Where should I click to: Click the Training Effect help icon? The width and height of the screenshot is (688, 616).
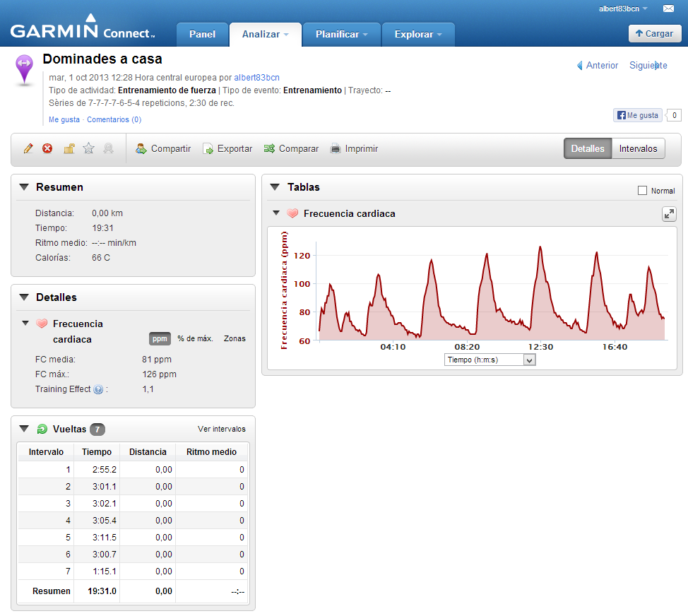(98, 389)
